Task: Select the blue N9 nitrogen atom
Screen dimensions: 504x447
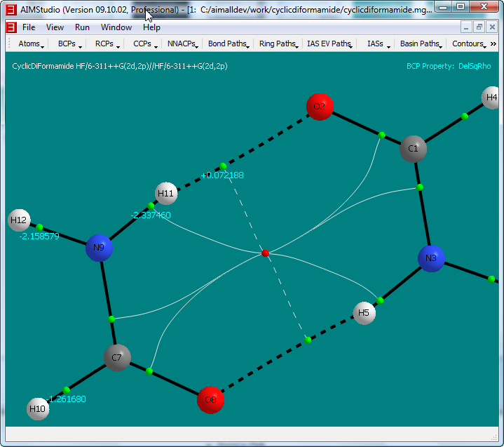Action: [99, 248]
